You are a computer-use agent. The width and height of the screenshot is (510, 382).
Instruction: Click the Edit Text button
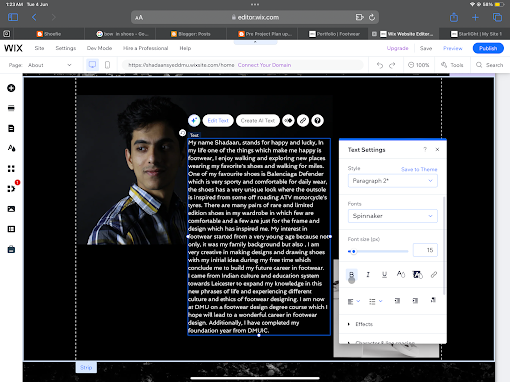(218, 121)
